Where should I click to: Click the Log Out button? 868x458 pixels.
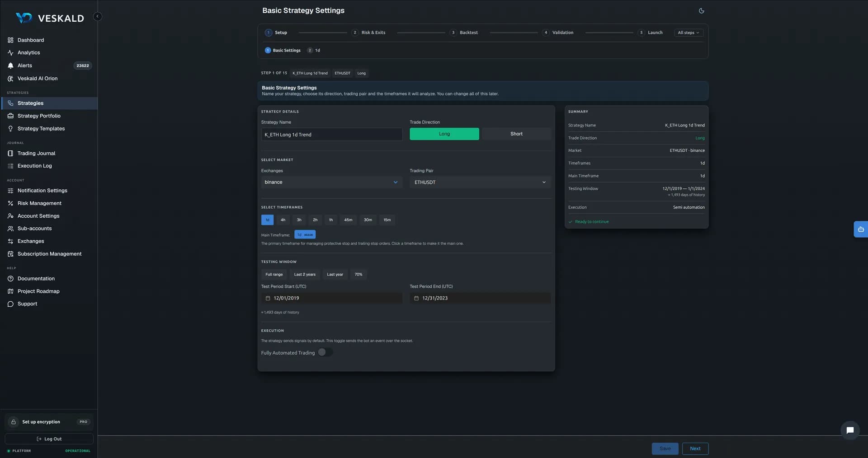(49, 439)
